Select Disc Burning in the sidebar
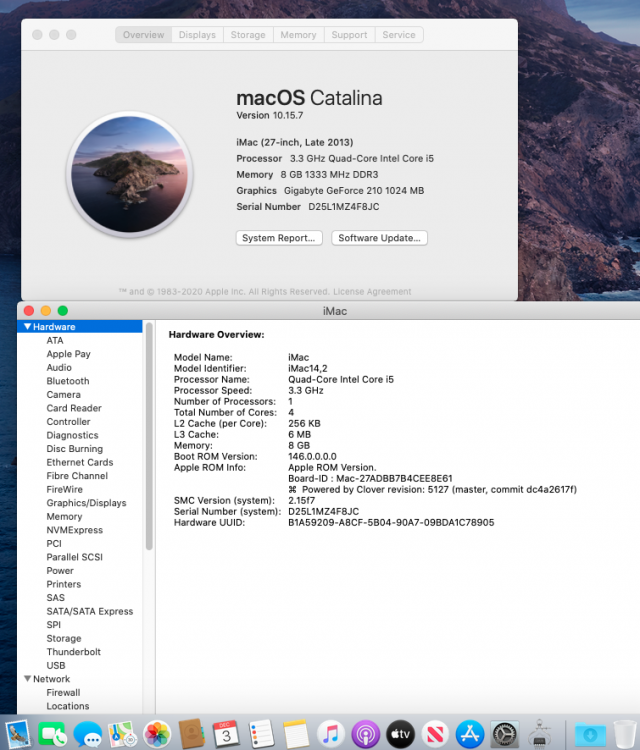The height and width of the screenshot is (750, 640). [75, 449]
